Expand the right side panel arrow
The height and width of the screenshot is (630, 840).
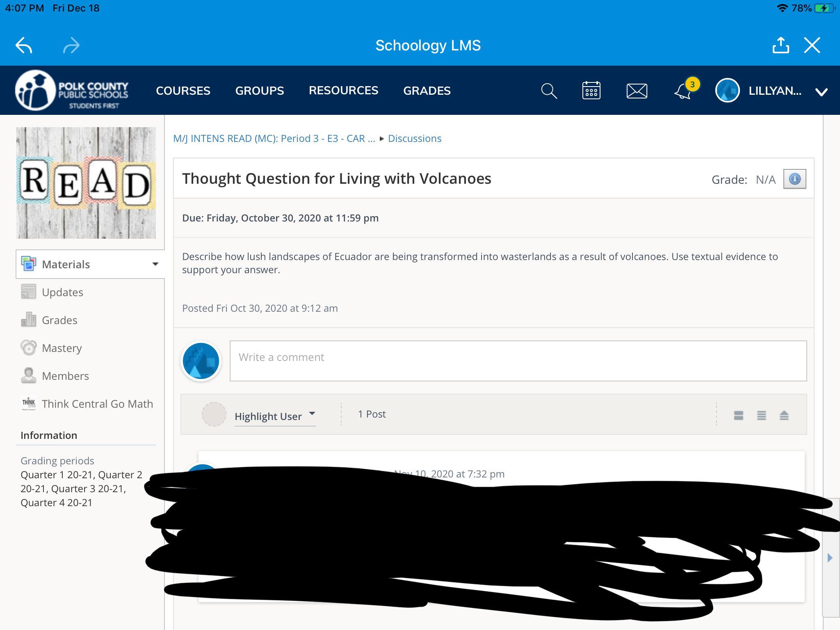[x=830, y=558]
